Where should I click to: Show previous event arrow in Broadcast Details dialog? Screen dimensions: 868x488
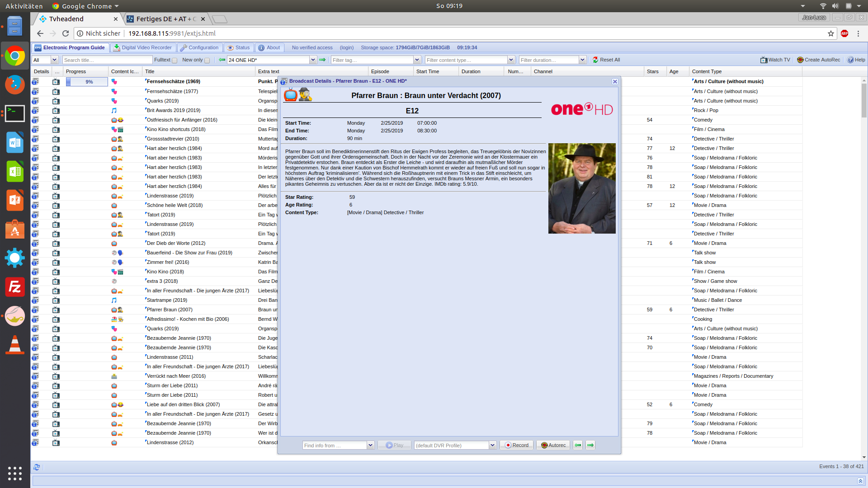click(x=578, y=445)
